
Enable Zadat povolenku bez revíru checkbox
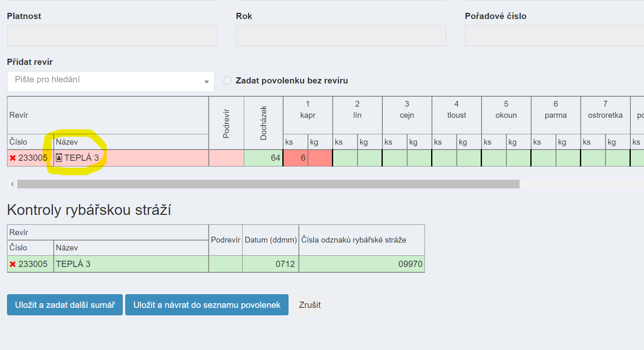(227, 81)
